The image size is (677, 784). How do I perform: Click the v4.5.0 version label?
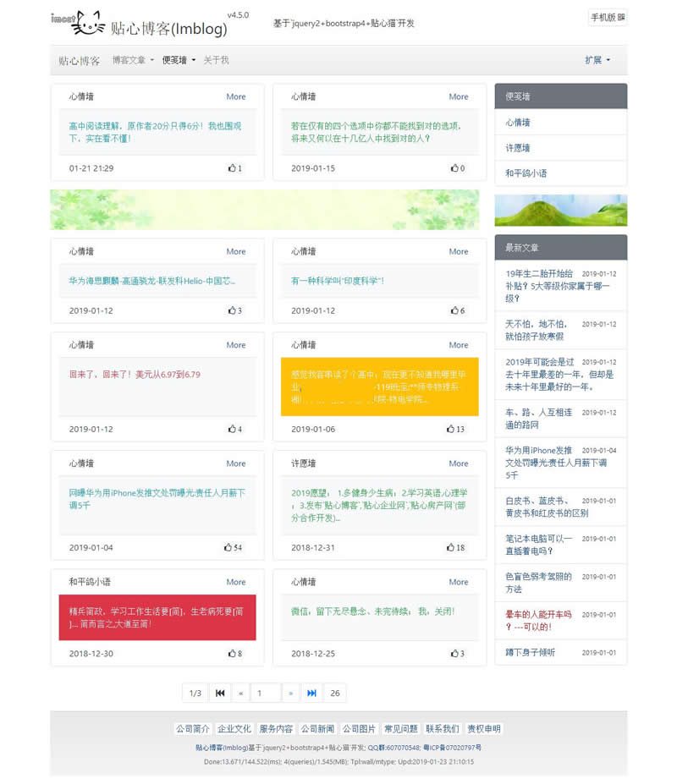[x=238, y=15]
